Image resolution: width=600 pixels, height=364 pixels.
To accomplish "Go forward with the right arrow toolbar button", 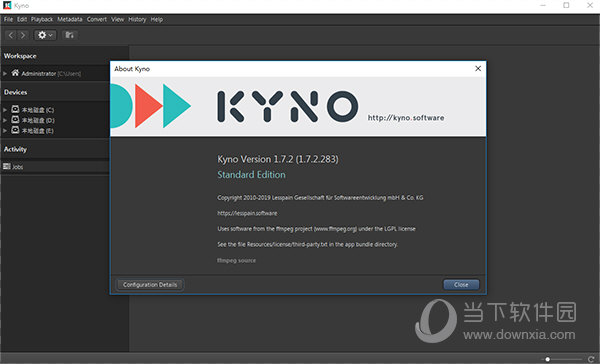I will click(23, 35).
